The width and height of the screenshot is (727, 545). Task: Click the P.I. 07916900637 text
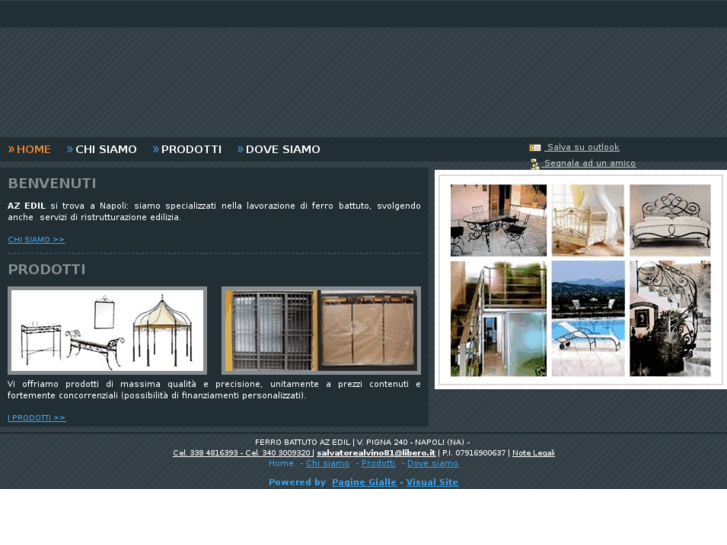473,453
